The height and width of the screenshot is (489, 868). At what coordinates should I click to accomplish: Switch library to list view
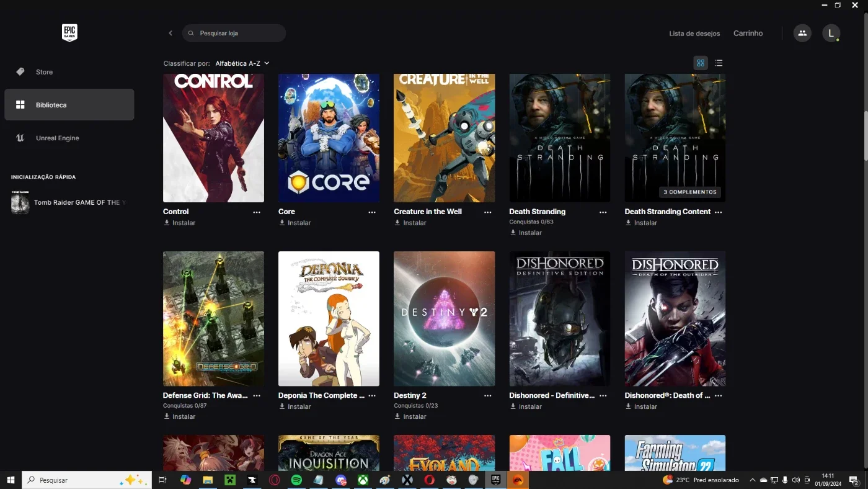[x=719, y=63]
